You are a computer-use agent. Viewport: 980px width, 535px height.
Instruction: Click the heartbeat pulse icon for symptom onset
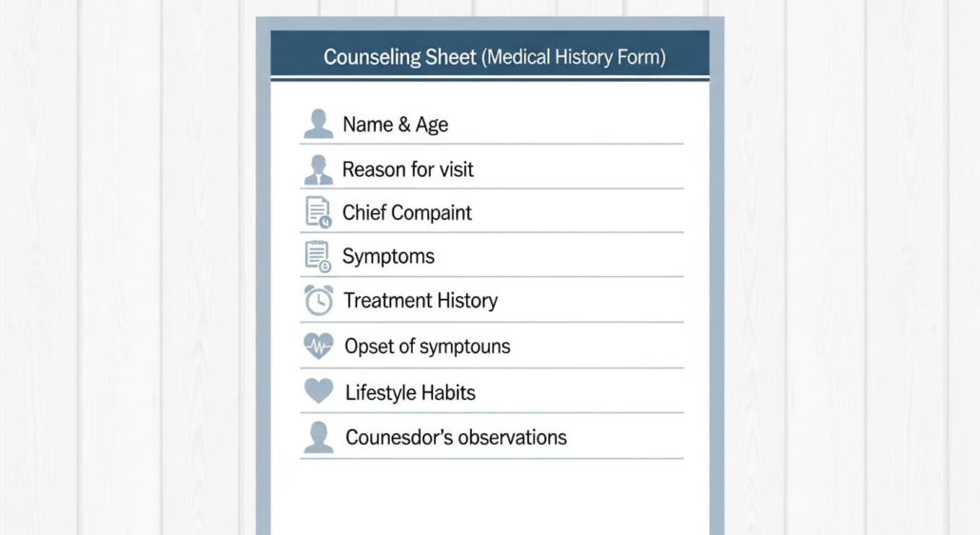point(319,346)
